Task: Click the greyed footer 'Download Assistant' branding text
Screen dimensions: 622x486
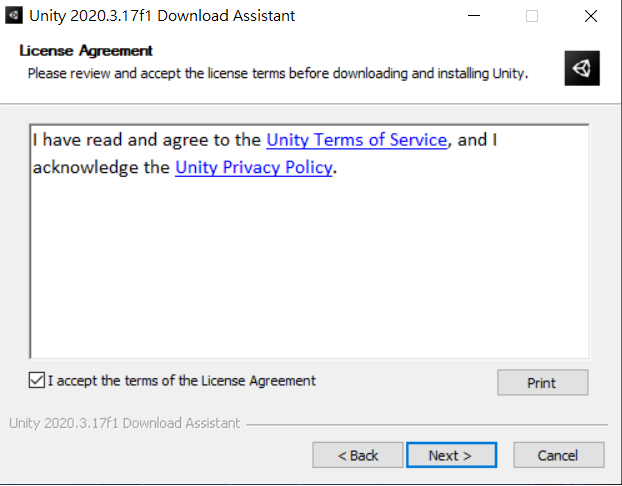Action: tap(125, 423)
